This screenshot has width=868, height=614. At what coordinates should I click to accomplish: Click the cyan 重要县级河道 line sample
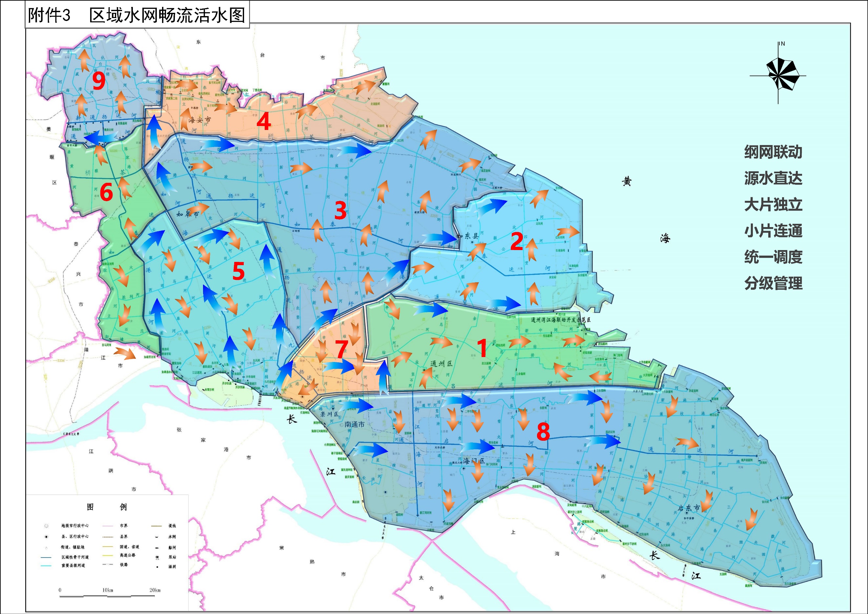tap(46, 566)
